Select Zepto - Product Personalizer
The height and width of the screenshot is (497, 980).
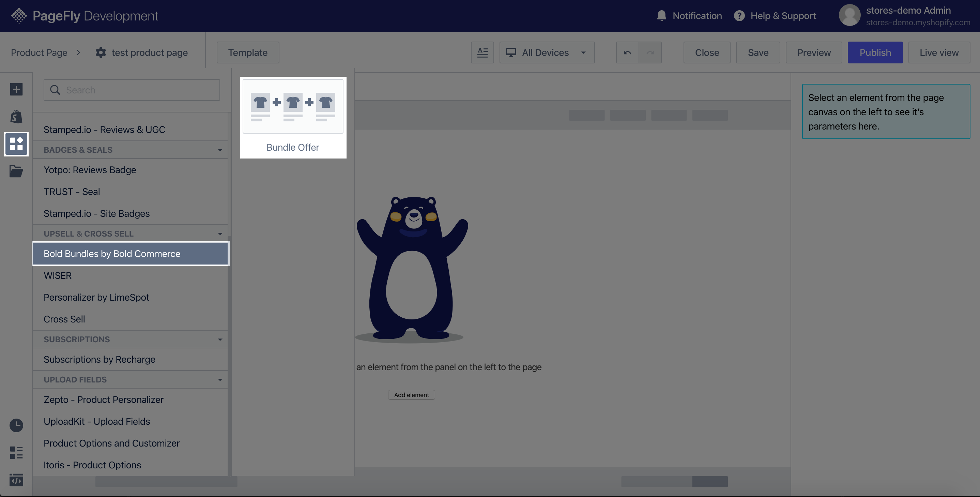pyautogui.click(x=131, y=400)
